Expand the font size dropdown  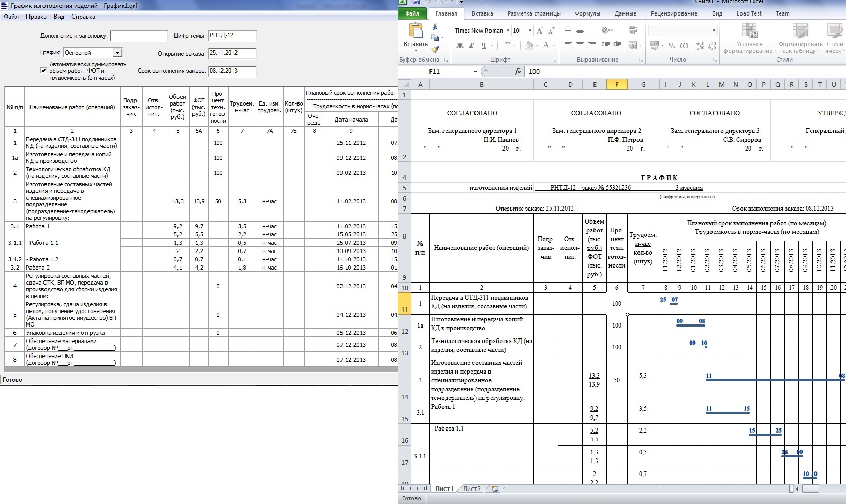(529, 31)
